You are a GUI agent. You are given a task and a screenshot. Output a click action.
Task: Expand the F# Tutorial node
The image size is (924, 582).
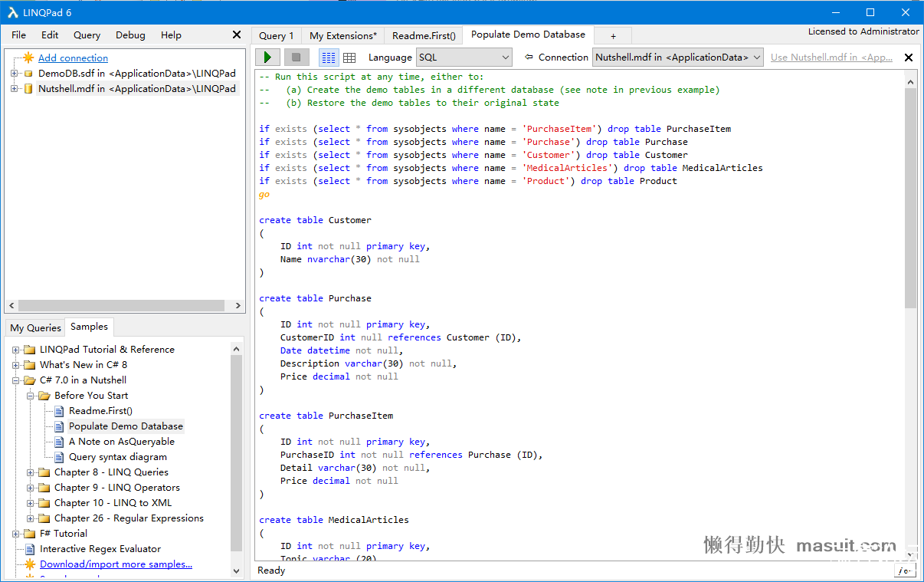15,534
